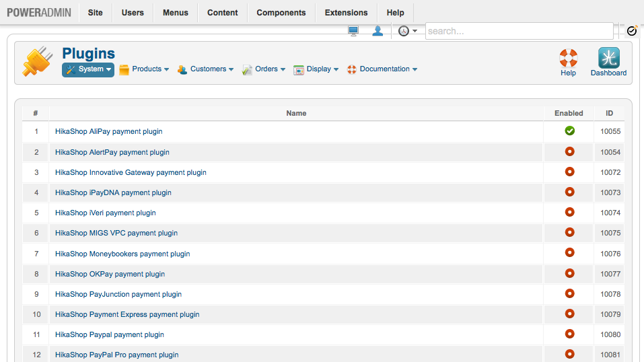Enable the PayJunction payment plugin
The image size is (644, 362).
coord(570,293)
